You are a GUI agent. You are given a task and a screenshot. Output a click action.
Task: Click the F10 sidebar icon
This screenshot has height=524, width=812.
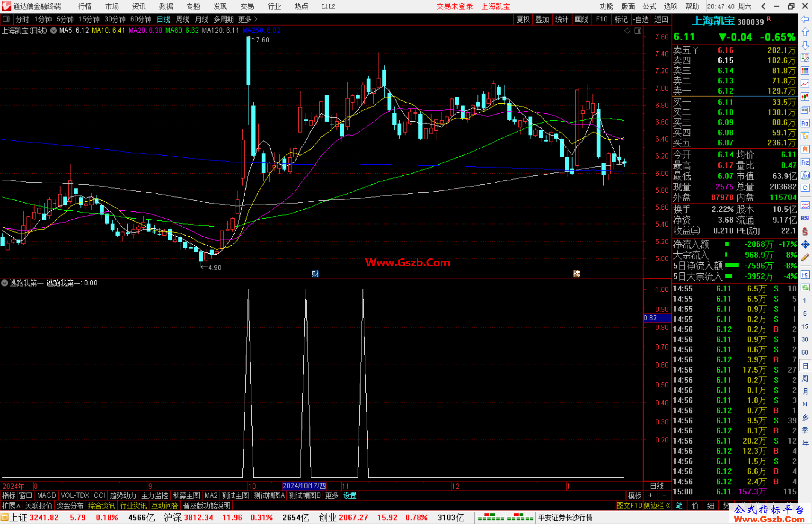pyautogui.click(x=805, y=123)
